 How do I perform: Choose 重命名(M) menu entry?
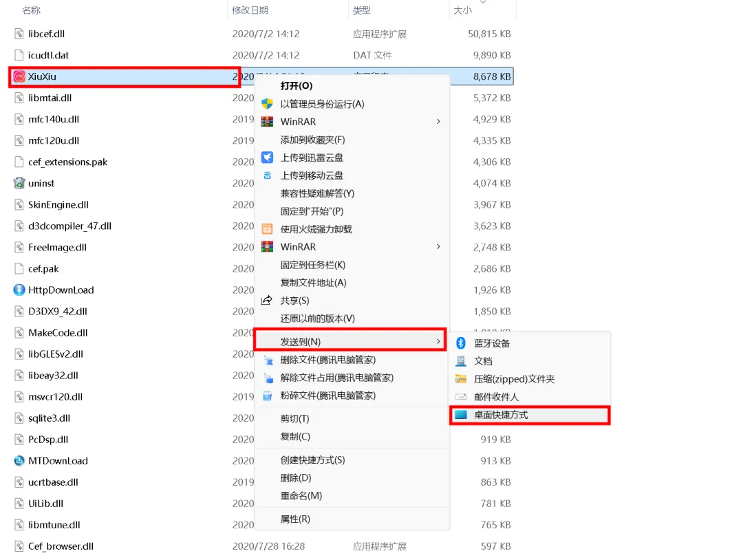point(301,495)
